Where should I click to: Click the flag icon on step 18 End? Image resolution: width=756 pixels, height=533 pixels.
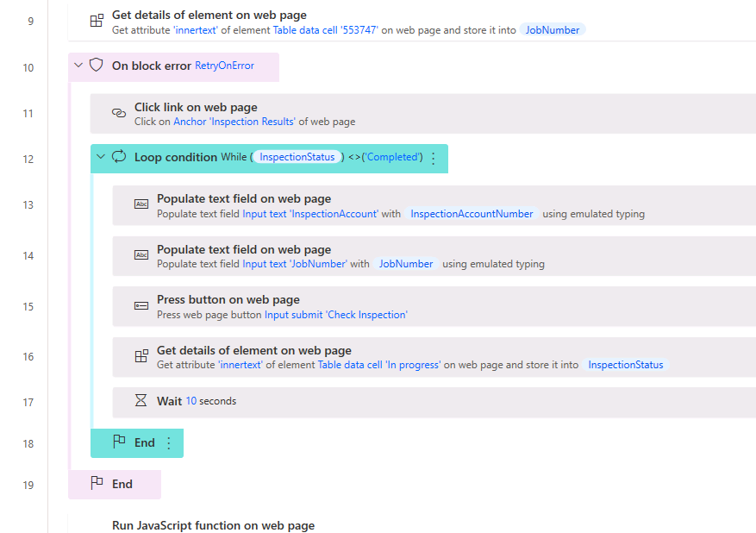point(119,442)
